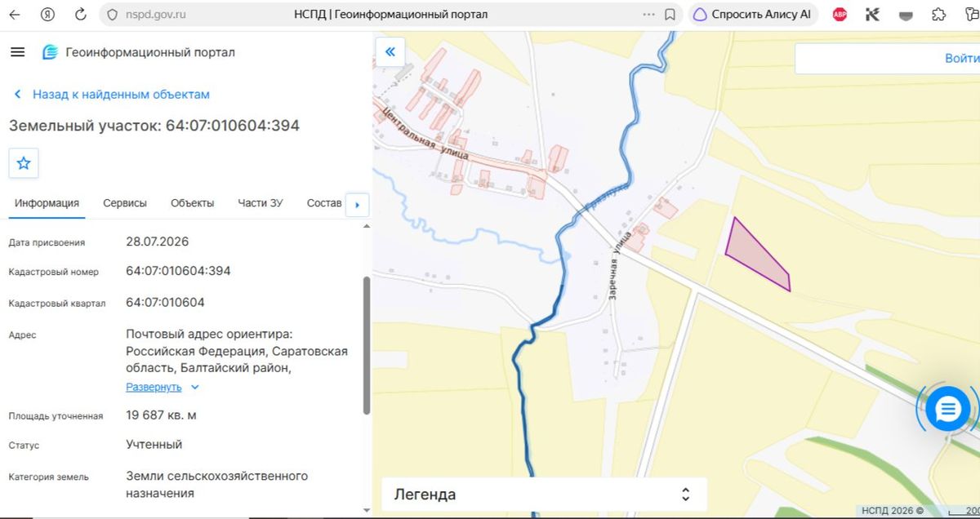The height and width of the screenshot is (519, 980).
Task: Open the ABP ad blocker extension
Action: coord(840,14)
